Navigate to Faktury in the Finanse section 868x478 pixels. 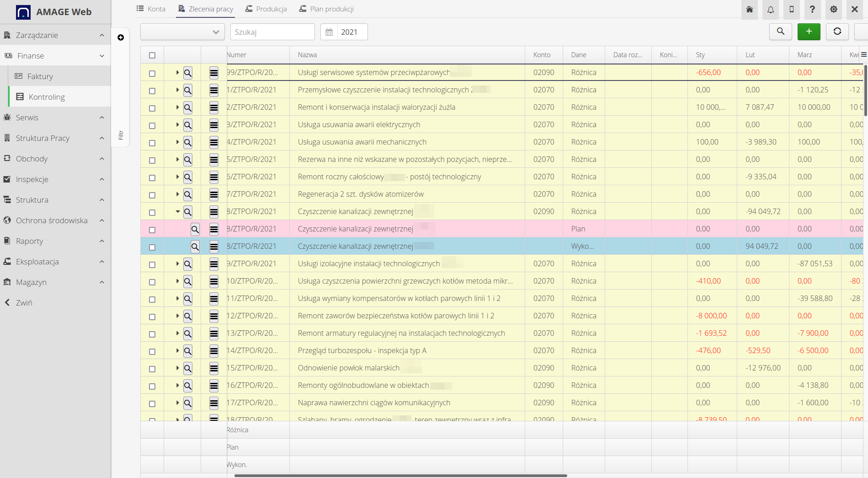point(41,76)
